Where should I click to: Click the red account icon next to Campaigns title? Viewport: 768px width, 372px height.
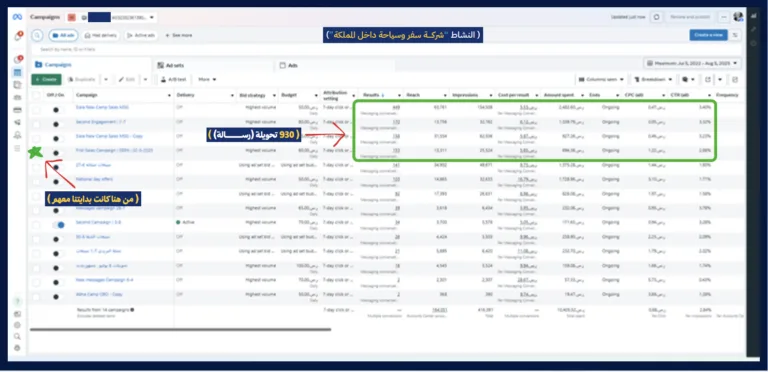point(72,17)
